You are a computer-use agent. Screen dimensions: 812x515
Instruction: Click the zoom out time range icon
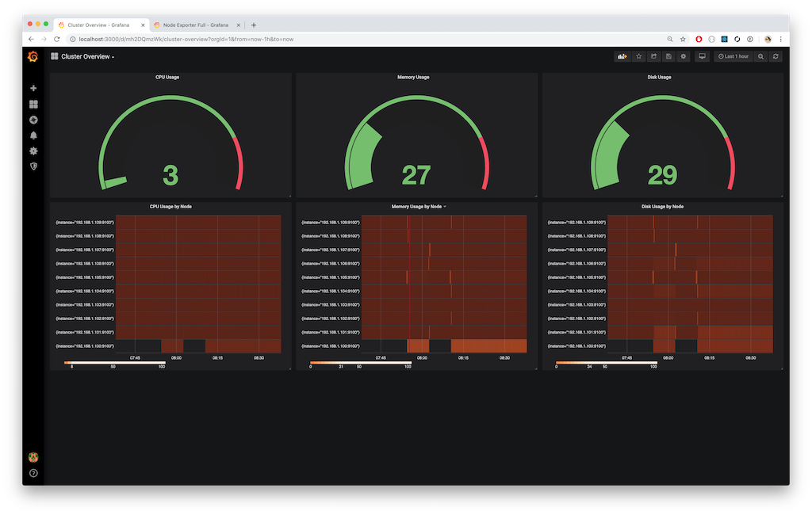click(760, 56)
